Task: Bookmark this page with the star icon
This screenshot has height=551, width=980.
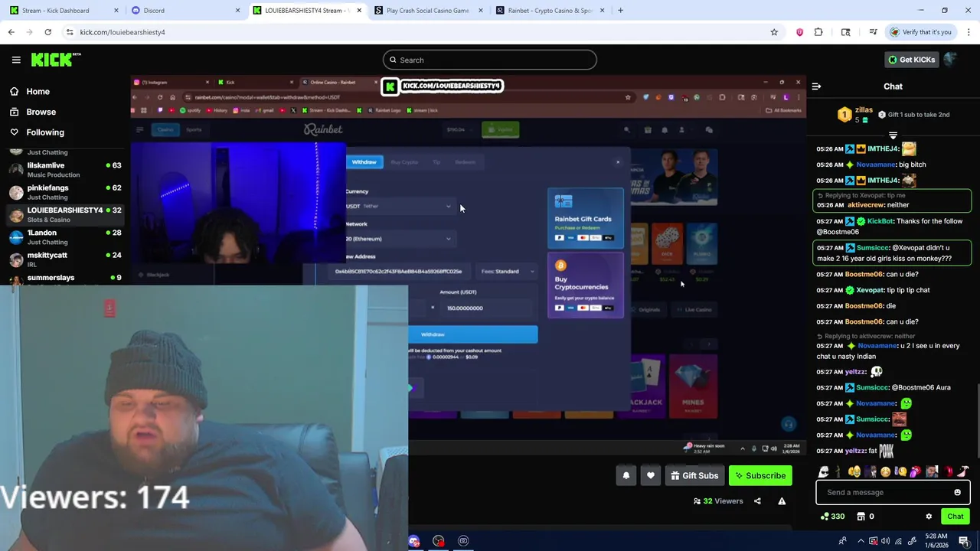Action: tap(774, 32)
